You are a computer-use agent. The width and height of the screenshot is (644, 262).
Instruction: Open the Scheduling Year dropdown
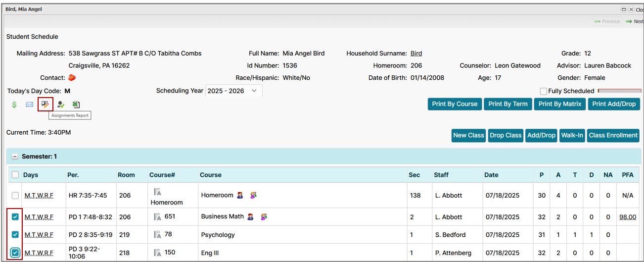pos(233,91)
